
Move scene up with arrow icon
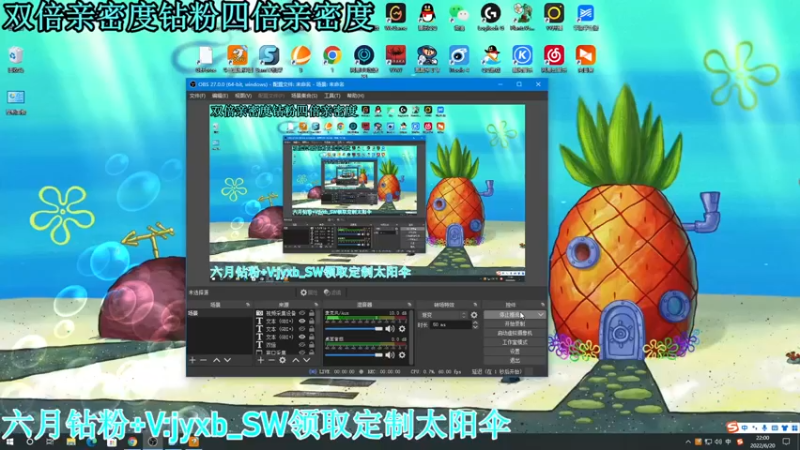pyautogui.click(x=216, y=360)
